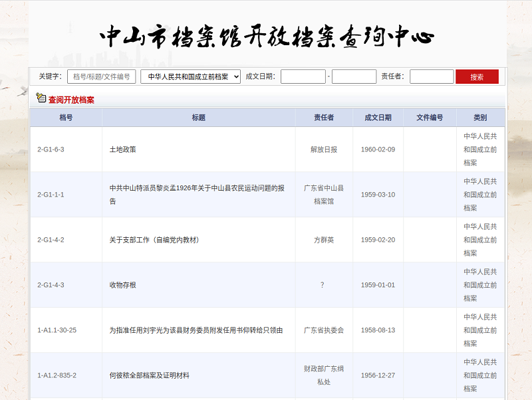Click the title 收物存根
The width and height of the screenshot is (532, 400).
coord(122,285)
